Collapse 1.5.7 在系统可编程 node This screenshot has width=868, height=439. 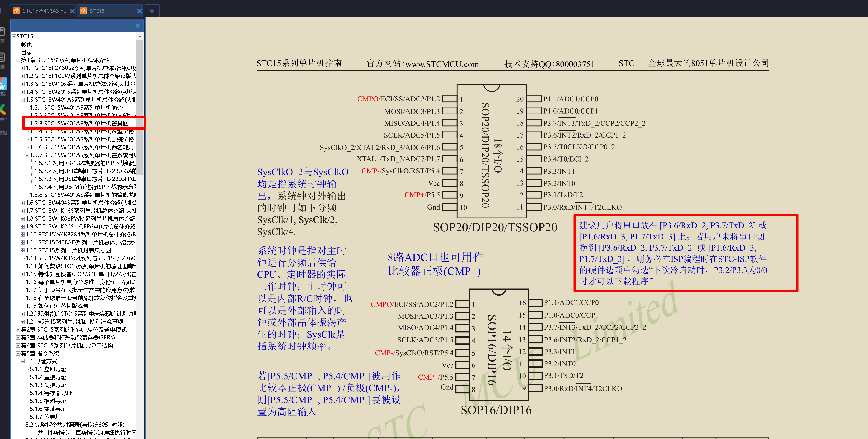click(x=27, y=155)
